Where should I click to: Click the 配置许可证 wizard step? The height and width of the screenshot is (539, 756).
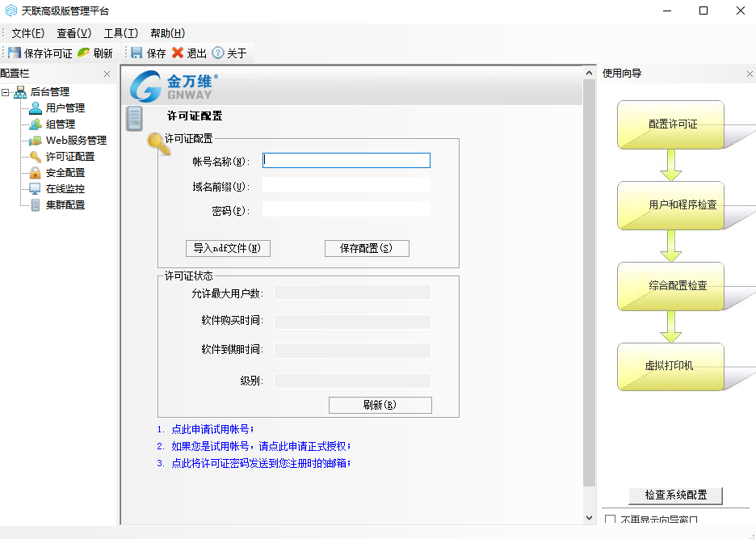(670, 124)
